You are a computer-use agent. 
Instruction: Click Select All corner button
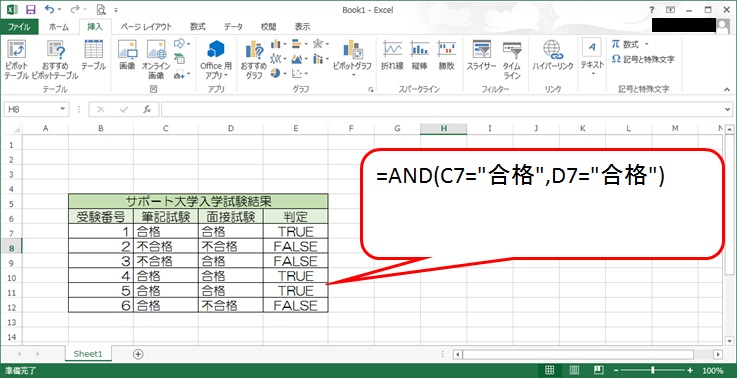[11, 128]
